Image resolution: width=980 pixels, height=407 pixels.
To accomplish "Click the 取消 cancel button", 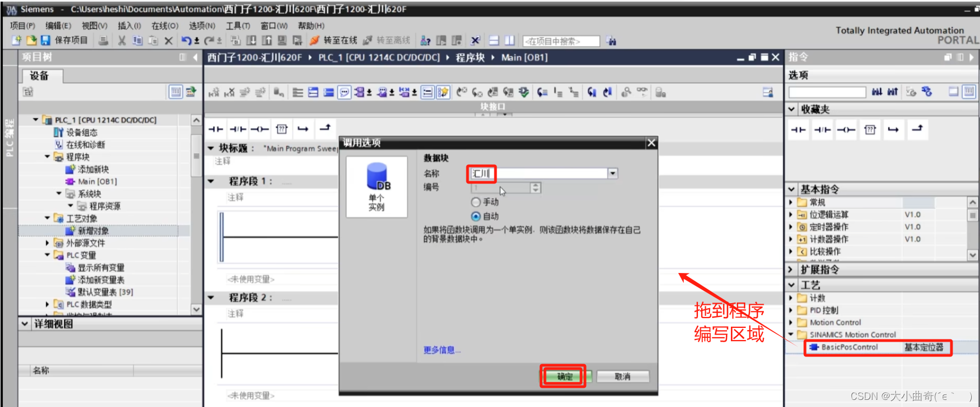I will [x=623, y=377].
